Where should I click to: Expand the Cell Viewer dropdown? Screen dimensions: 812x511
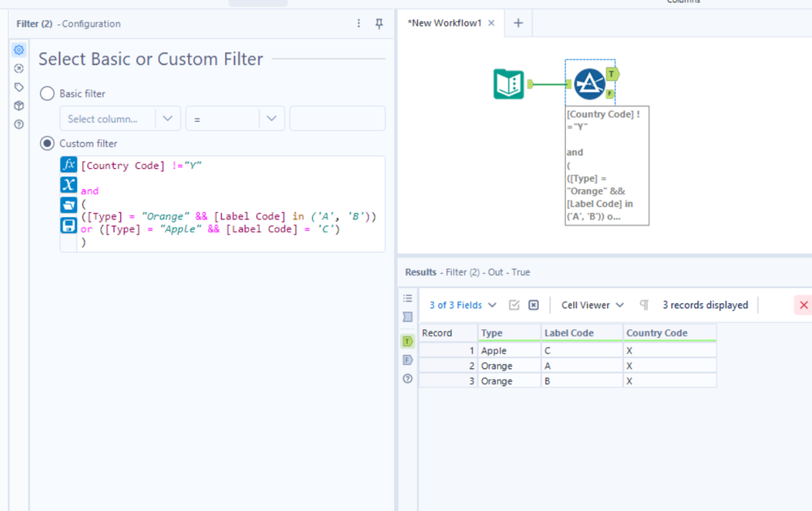pyautogui.click(x=593, y=305)
